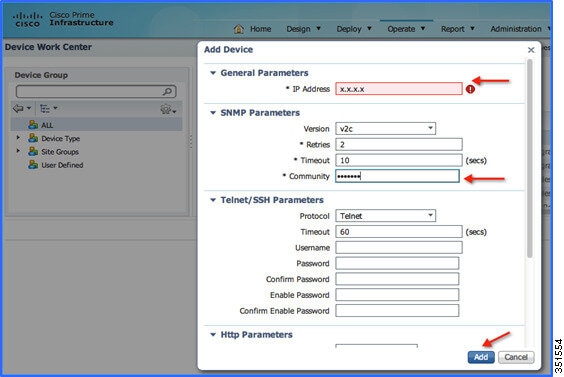Click the Home house icon
The width and height of the screenshot is (564, 377).
click(x=238, y=29)
